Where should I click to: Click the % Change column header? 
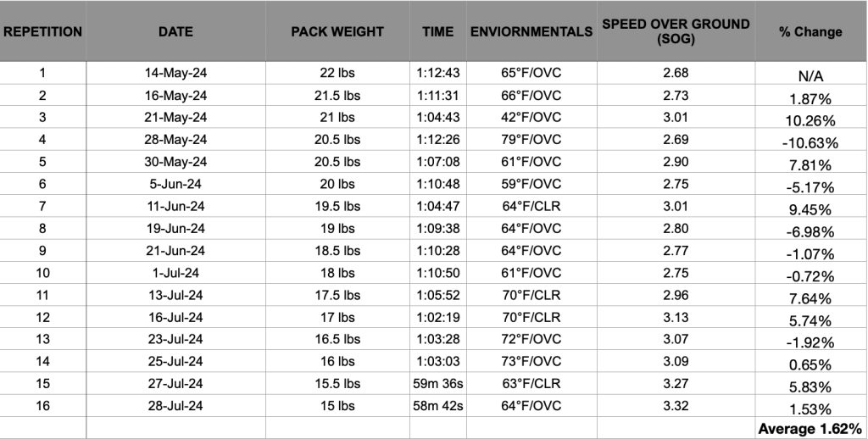coord(810,31)
